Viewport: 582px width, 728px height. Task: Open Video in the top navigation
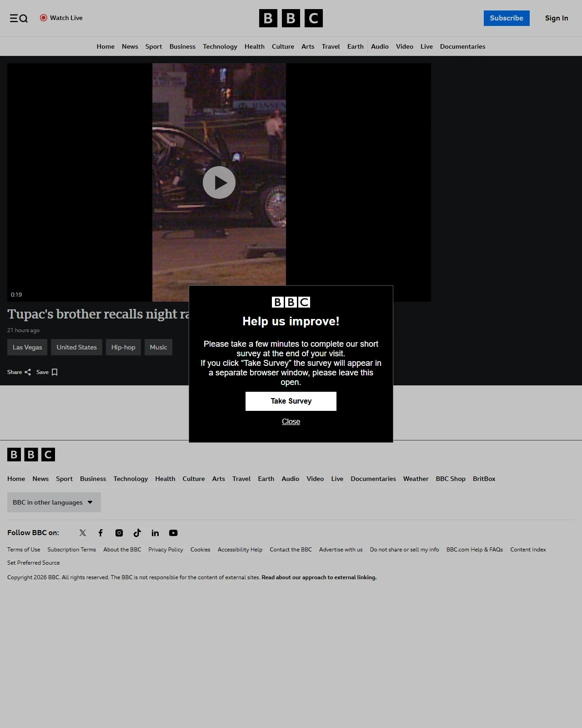click(405, 46)
